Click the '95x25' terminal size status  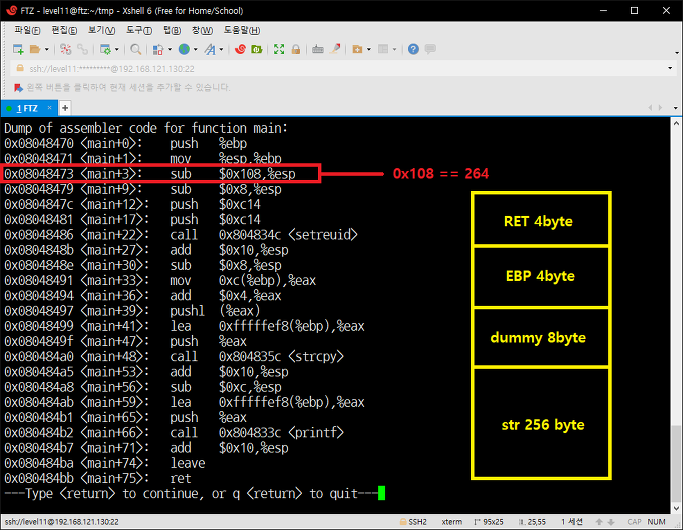(x=488, y=522)
